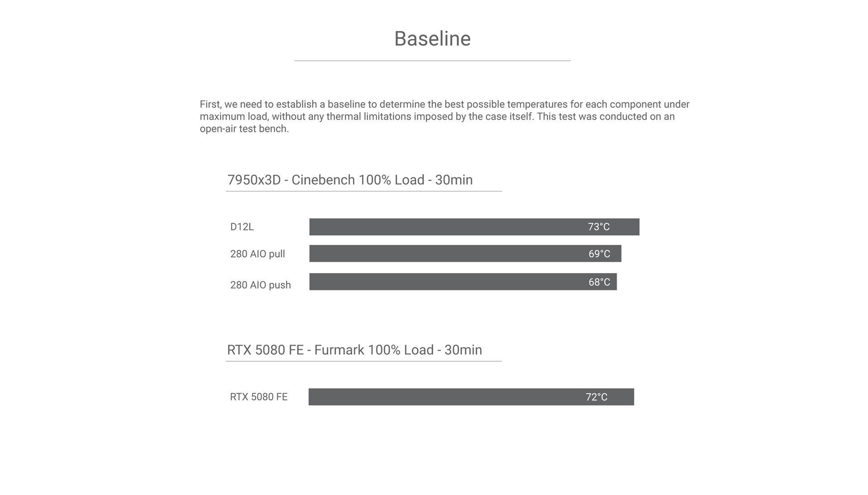This screenshot has height=495, width=868.
Task: Click the 73°C value label
Action: 599,227
